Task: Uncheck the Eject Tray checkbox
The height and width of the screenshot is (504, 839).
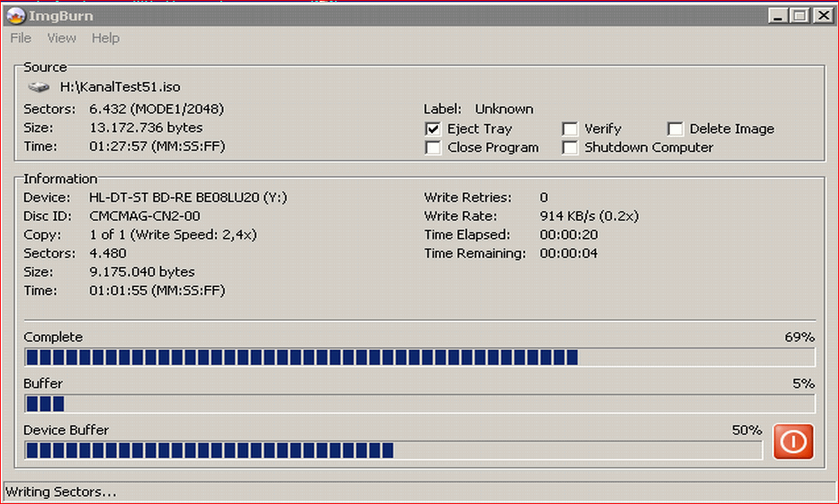Action: tap(433, 129)
